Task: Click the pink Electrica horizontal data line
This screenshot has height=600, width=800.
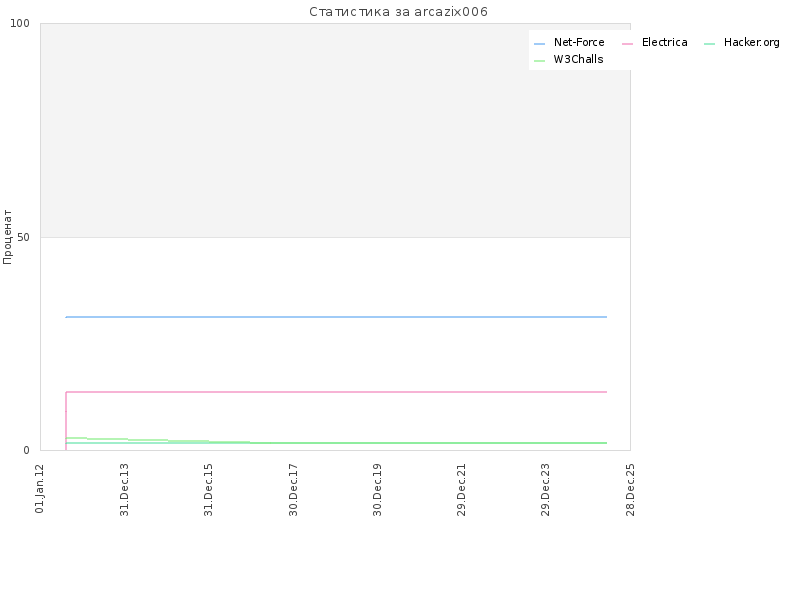Action: click(x=337, y=392)
